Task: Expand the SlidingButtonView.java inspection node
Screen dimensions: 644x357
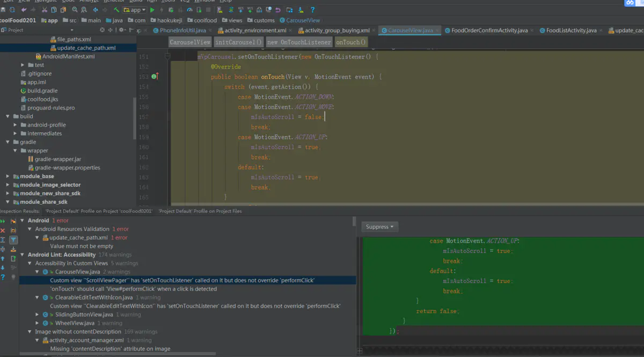Action: (x=37, y=315)
